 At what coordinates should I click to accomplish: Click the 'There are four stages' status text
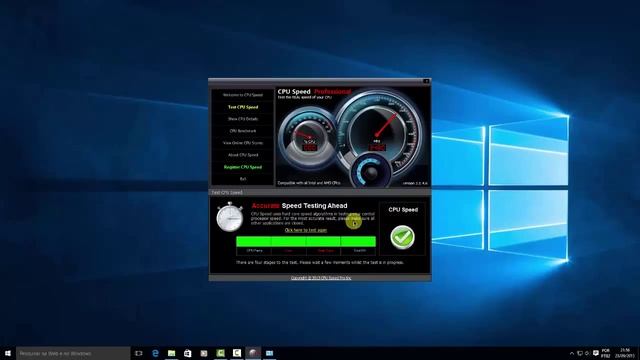coord(320,262)
